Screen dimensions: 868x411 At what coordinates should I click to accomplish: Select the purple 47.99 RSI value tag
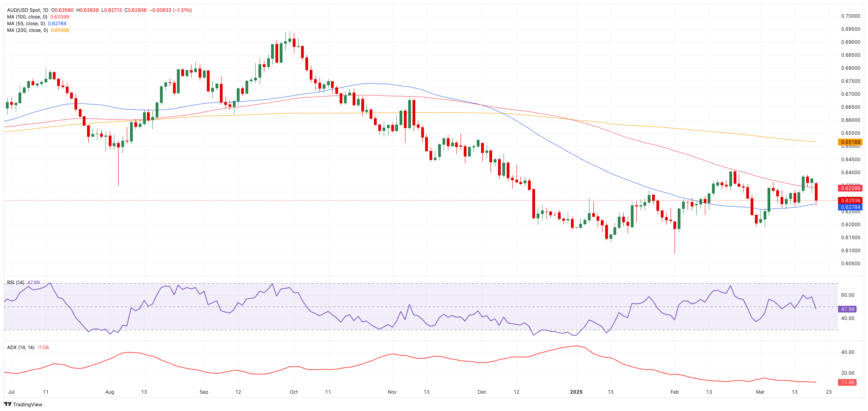click(x=848, y=309)
